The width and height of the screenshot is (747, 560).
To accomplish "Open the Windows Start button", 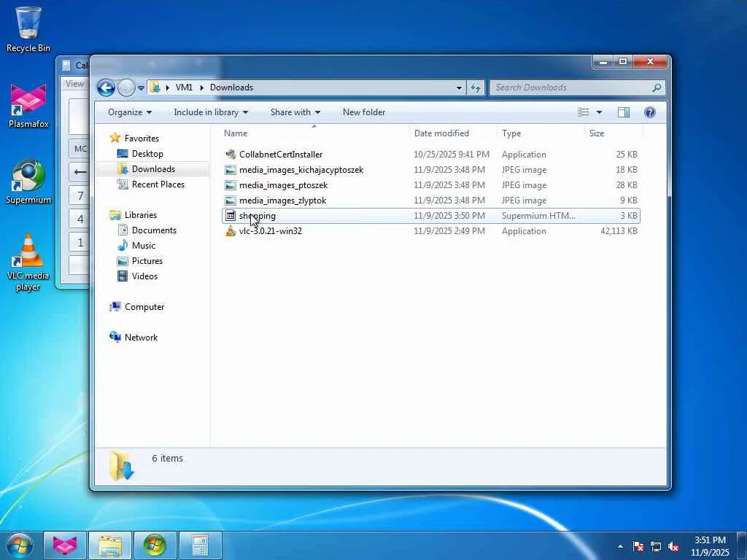I will pos(20,545).
